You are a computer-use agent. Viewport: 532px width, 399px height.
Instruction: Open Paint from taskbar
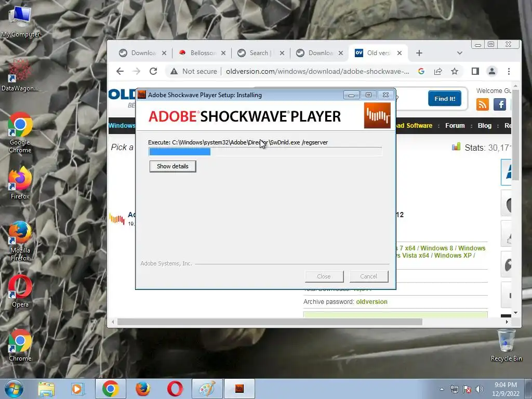click(207, 389)
